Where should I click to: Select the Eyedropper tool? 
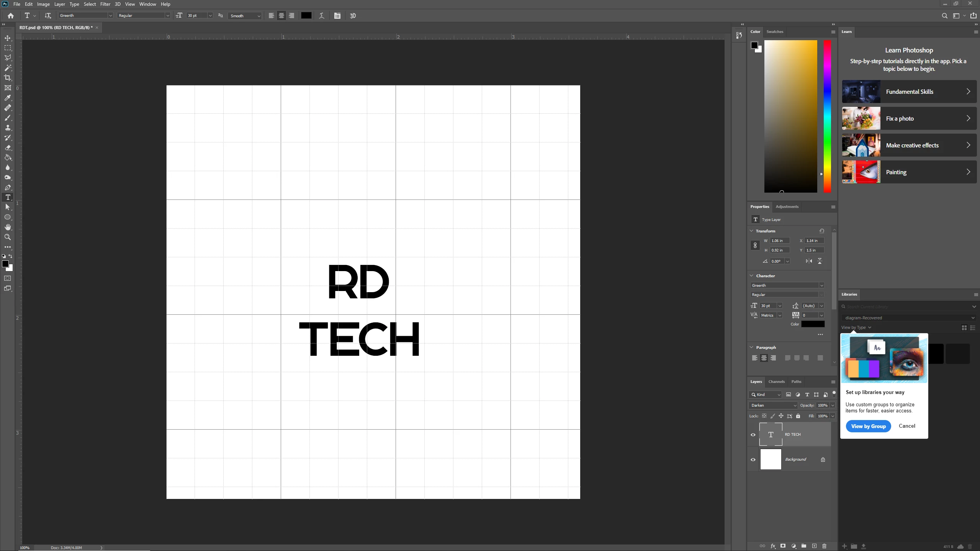(8, 98)
